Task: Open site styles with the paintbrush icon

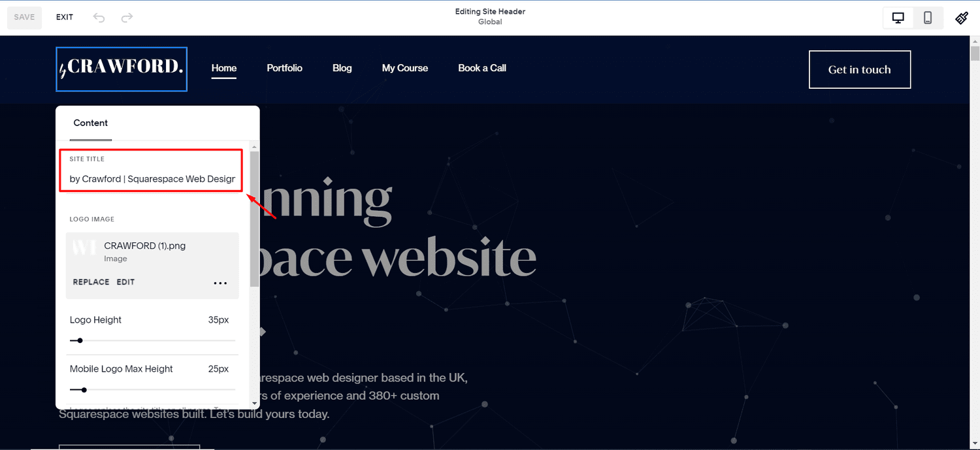Action: point(962,18)
